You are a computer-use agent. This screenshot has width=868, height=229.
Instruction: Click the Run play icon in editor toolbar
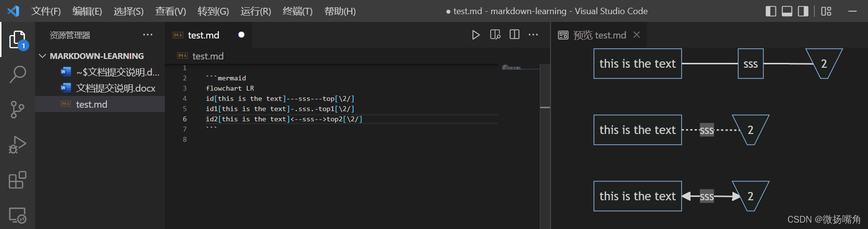coord(476,35)
